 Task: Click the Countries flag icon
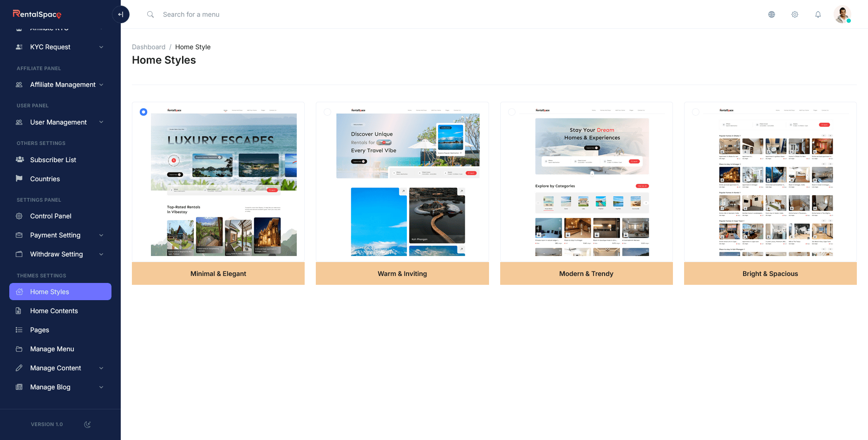[19, 179]
